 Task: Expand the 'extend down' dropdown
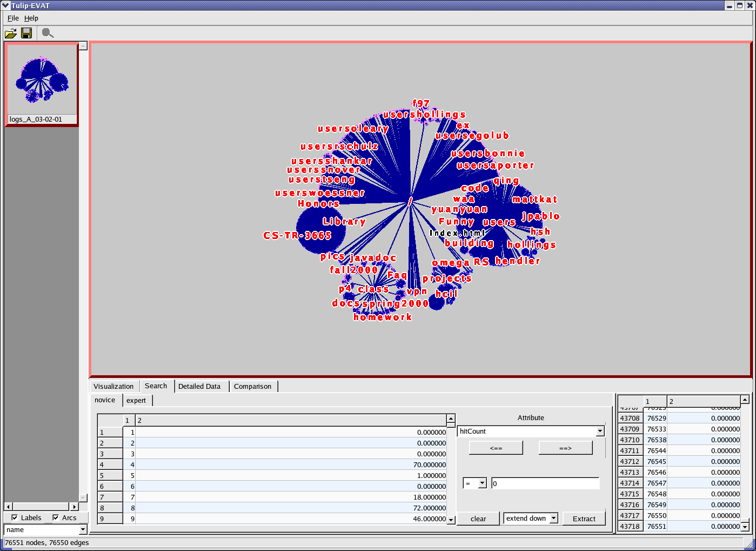pos(553,519)
